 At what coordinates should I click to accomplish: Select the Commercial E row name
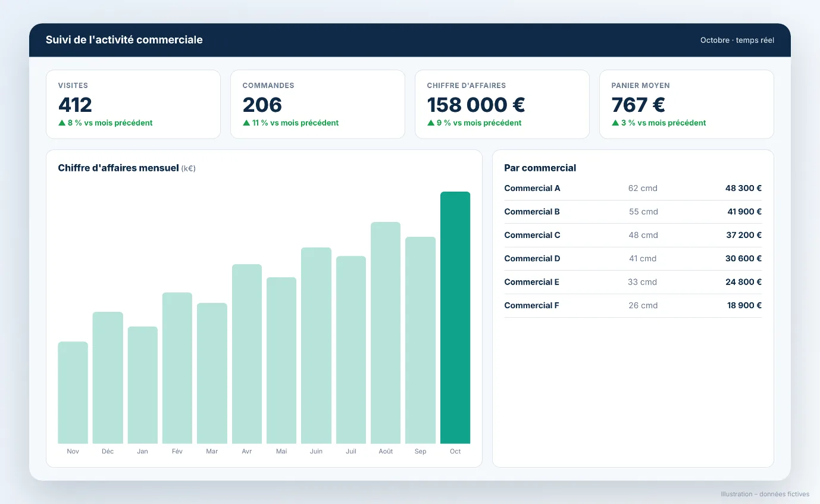coord(532,282)
